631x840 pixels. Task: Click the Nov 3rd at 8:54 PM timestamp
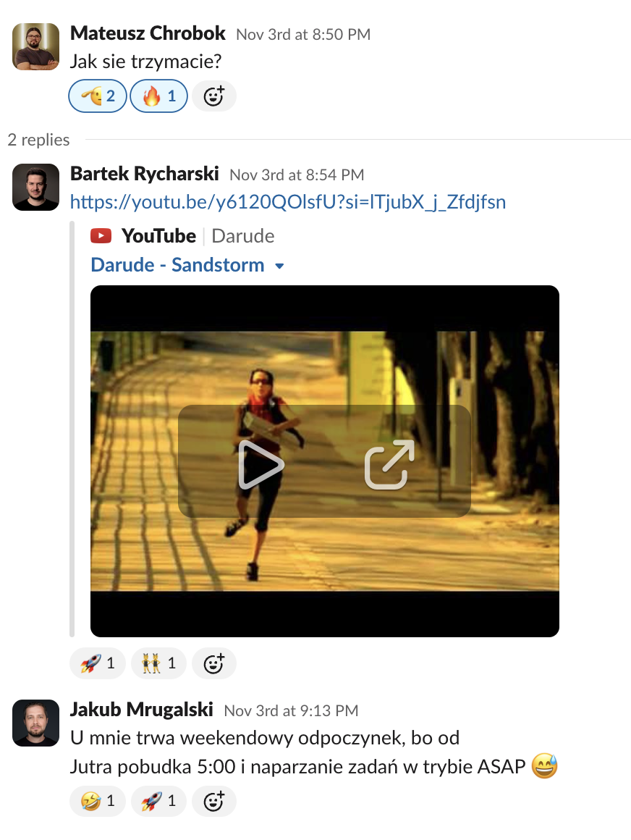(297, 175)
